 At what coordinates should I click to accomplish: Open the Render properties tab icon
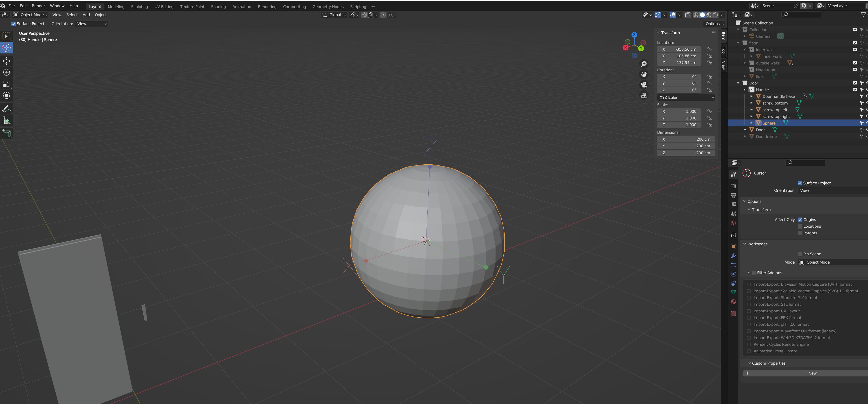pyautogui.click(x=733, y=186)
